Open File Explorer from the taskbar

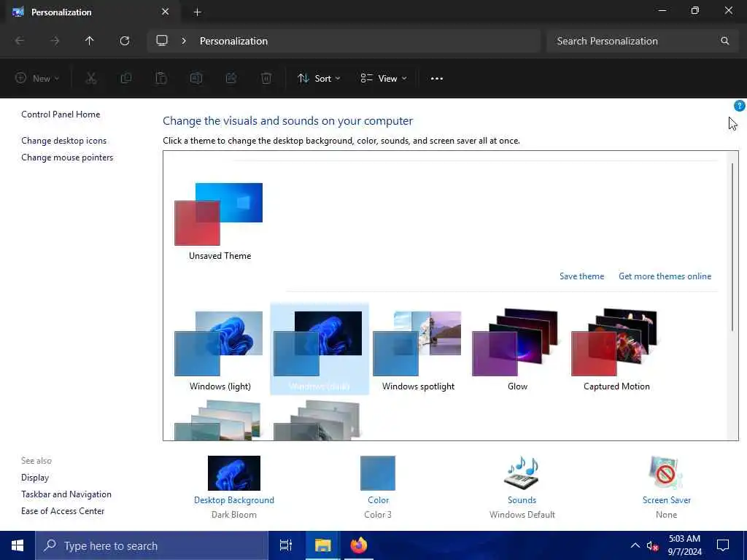[x=322, y=545]
